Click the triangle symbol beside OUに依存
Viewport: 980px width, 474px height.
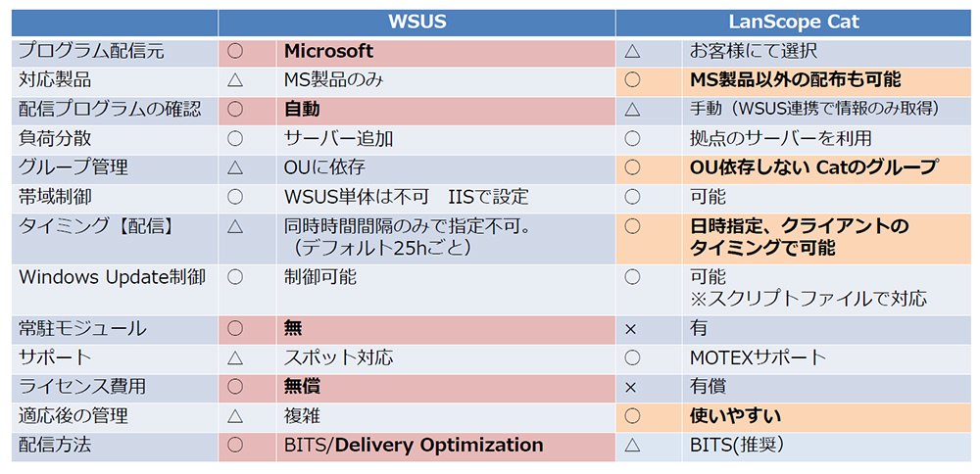235,167
